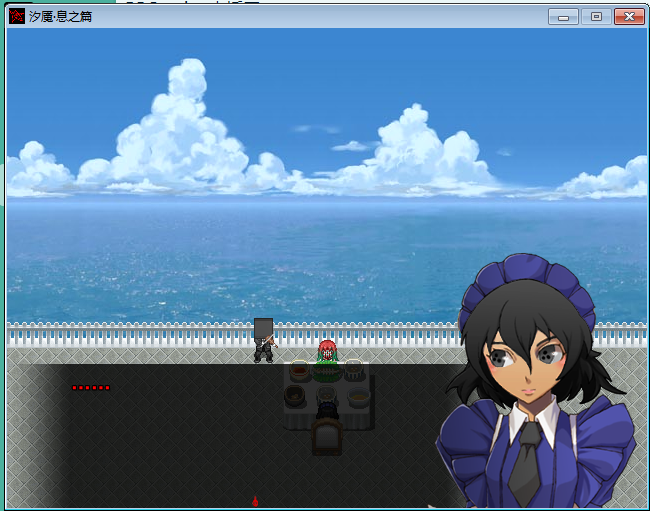
Task: Click the fish plate on the table
Action: click(x=327, y=373)
